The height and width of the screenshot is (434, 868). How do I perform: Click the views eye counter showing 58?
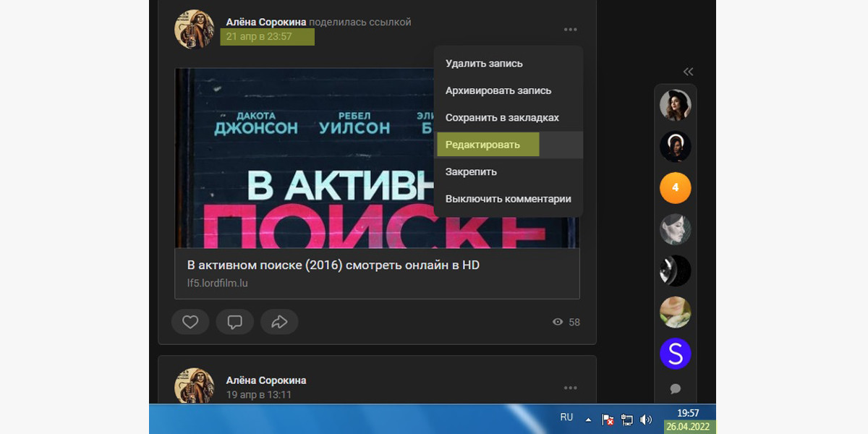pos(566,322)
